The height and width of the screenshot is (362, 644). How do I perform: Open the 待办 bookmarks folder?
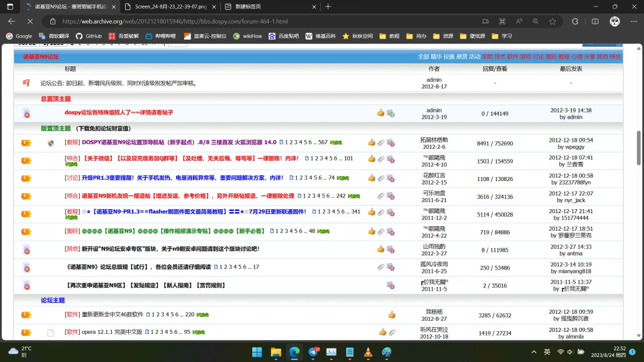pyautogui.click(x=416, y=36)
